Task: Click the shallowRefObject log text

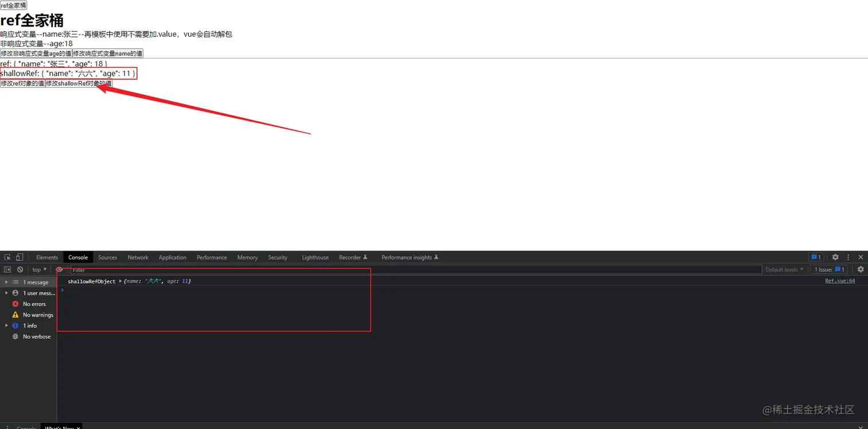Action: [x=91, y=281]
